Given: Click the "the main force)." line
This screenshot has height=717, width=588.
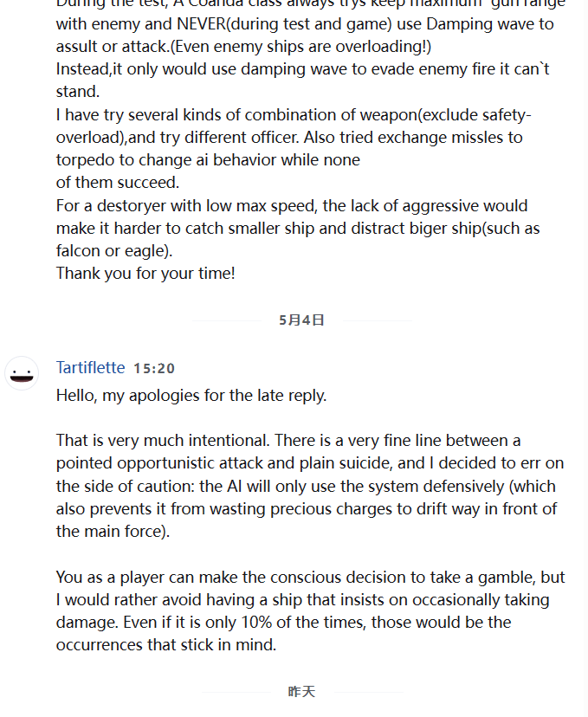Looking at the screenshot, I should (x=113, y=532).
